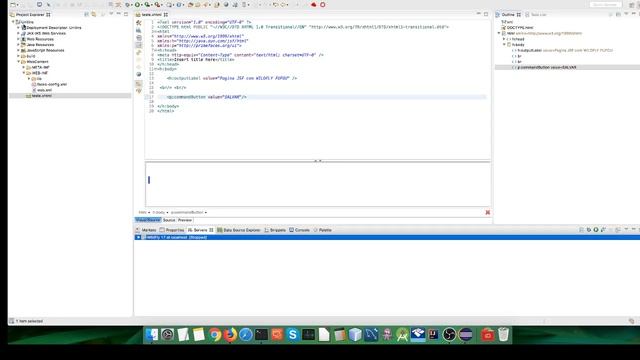Screen dimensions: 640x360
Task: Expand the Java Resources node
Action: (x=18, y=45)
